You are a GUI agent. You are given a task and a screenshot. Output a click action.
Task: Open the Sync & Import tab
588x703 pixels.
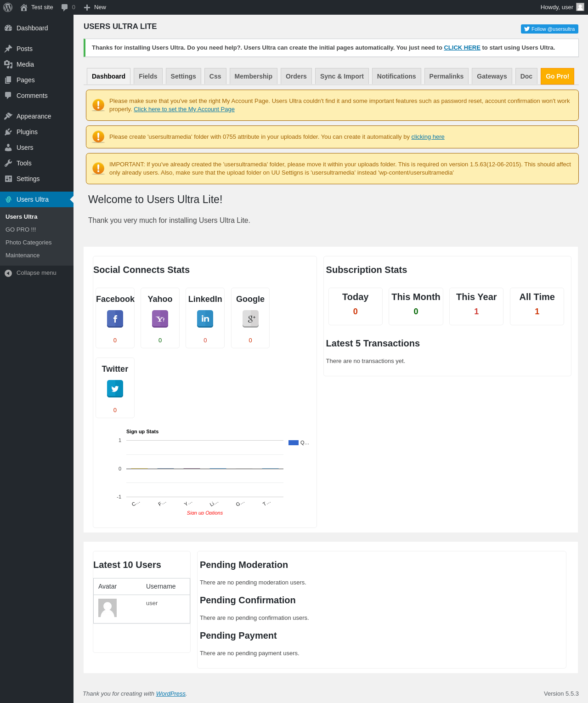click(342, 76)
